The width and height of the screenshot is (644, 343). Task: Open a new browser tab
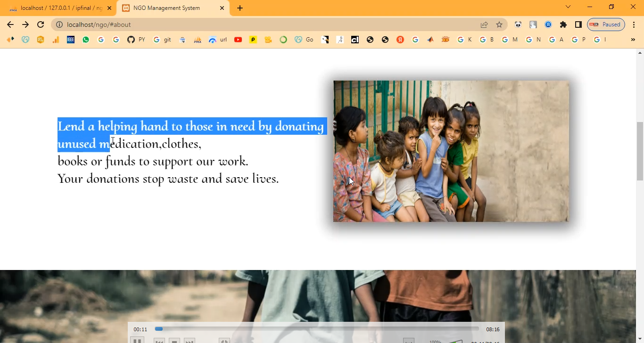(x=240, y=8)
